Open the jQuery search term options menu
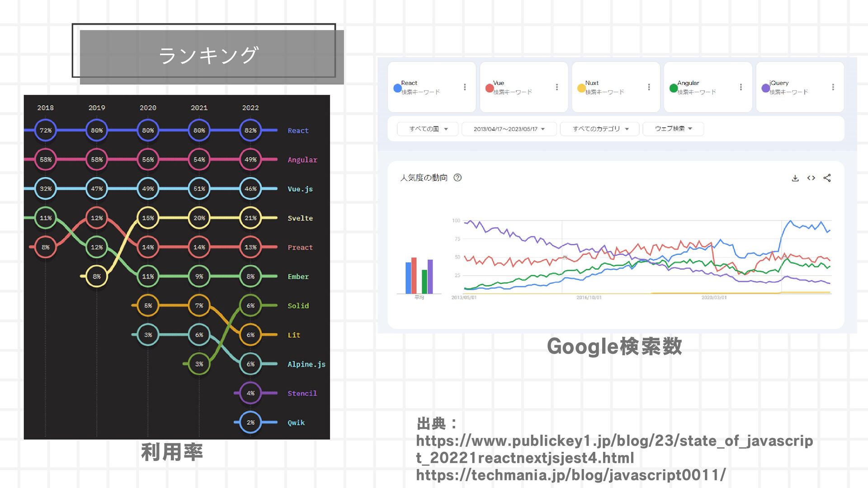Image resolution: width=868 pixels, height=488 pixels. pos(833,87)
